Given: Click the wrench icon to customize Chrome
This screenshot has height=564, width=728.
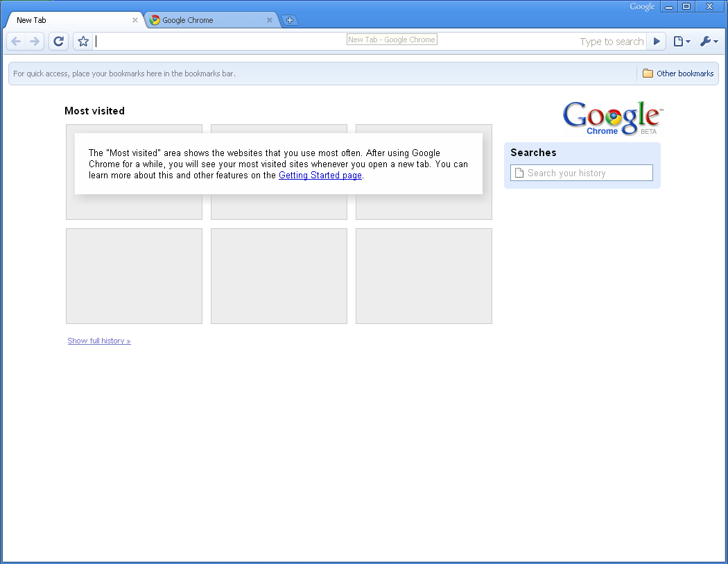Looking at the screenshot, I should 705,41.
